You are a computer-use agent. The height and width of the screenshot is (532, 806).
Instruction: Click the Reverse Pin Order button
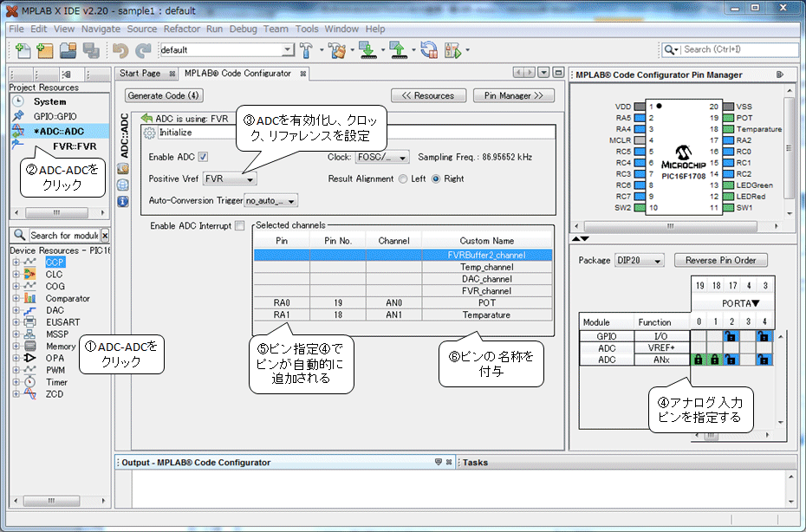721,261
